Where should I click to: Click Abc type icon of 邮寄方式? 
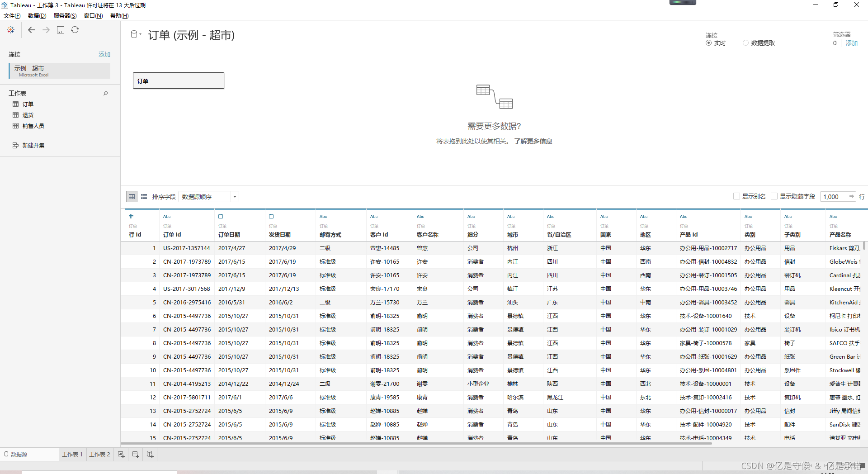(323, 216)
